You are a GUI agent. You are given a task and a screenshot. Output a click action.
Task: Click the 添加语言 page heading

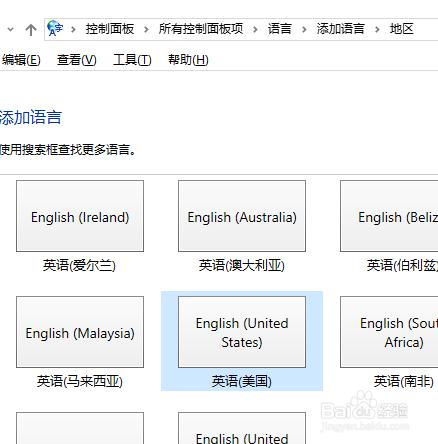(31, 118)
